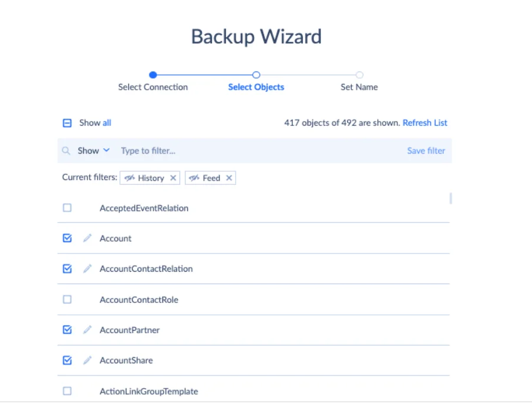Image resolution: width=532 pixels, height=404 pixels.
Task: Select the AcceptedEventRelation row name
Action: 144,208
